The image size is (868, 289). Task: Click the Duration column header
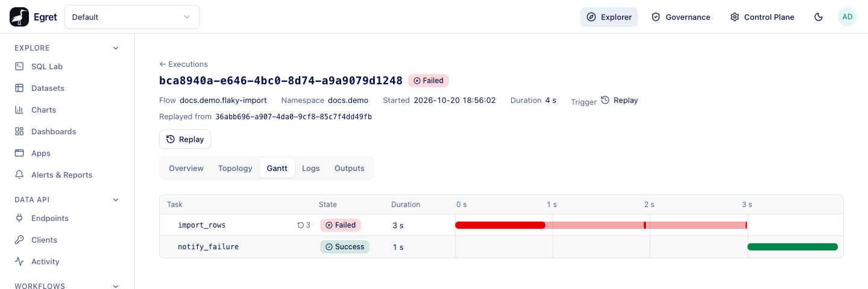406,205
